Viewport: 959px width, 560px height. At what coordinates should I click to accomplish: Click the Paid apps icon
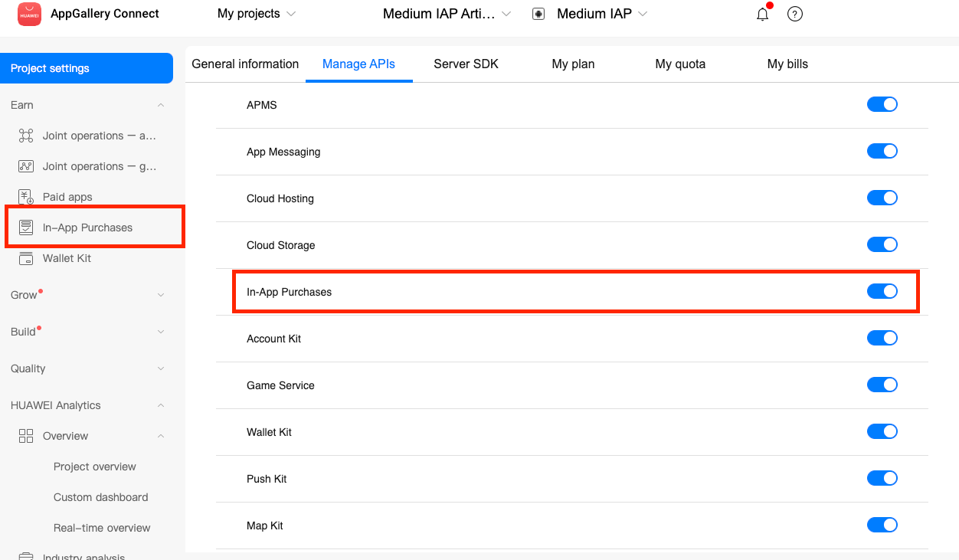click(x=26, y=197)
